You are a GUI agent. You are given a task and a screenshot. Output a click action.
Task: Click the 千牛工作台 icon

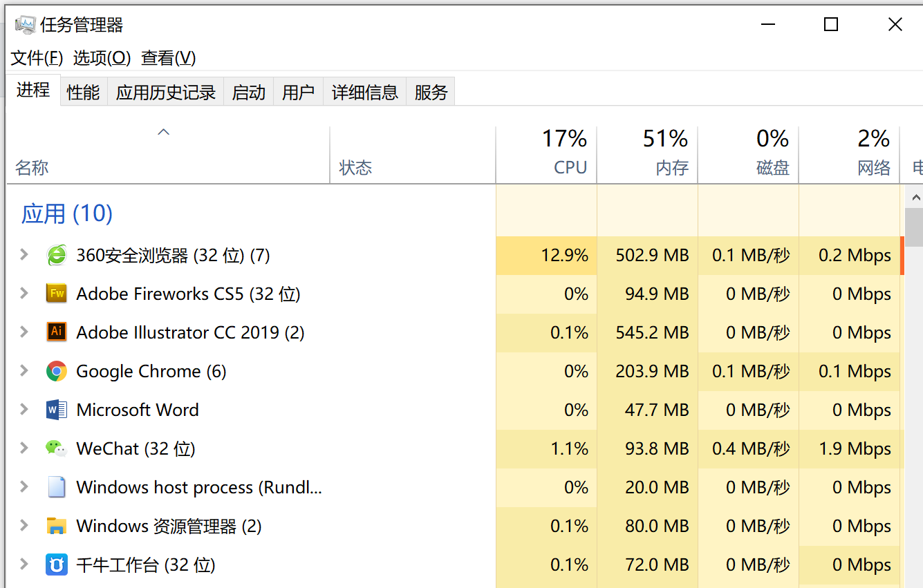57,565
